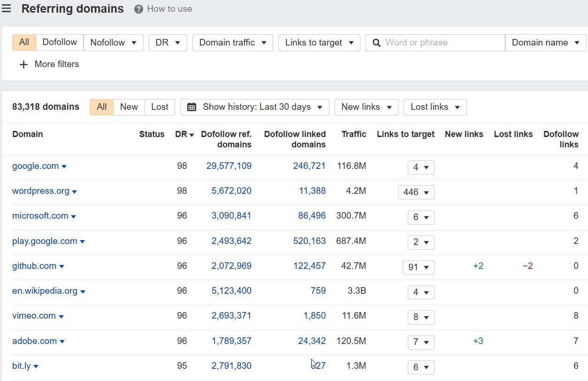
Task: Click the Word or phrase search field
Action: (441, 43)
